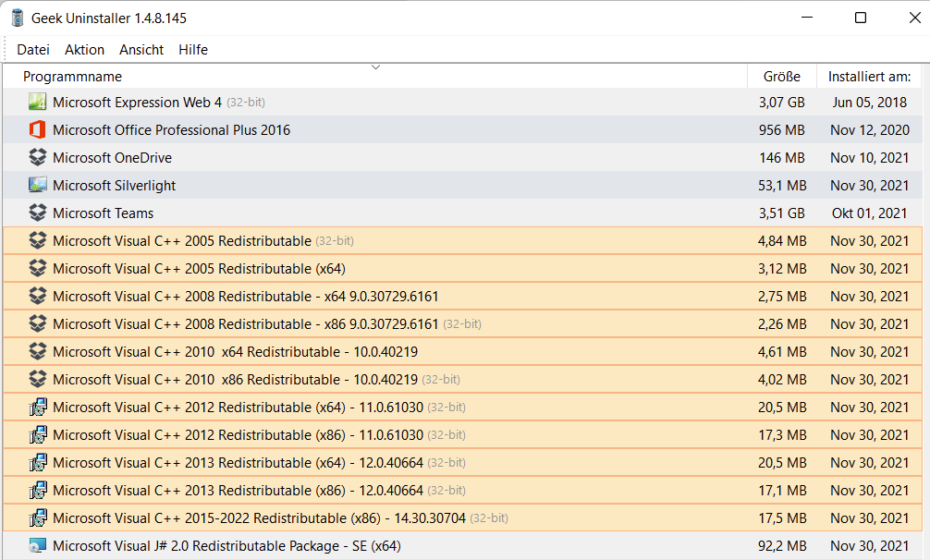Select the Microsoft OneDrive entry
This screenshot has width=930, height=560.
coord(462,158)
